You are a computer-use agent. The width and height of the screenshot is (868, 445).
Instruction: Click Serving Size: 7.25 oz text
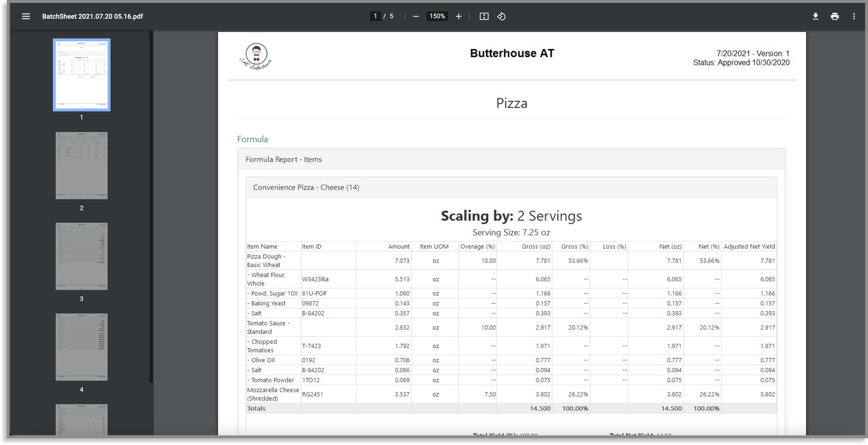(x=511, y=232)
